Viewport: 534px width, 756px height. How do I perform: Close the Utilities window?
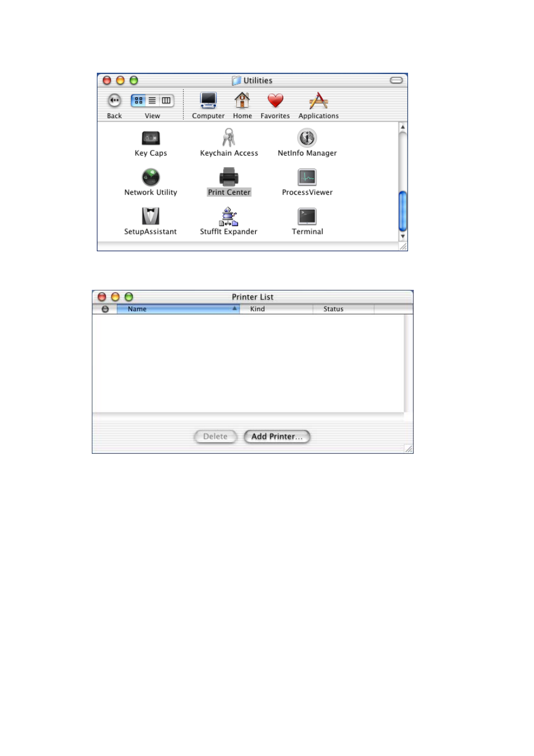107,81
